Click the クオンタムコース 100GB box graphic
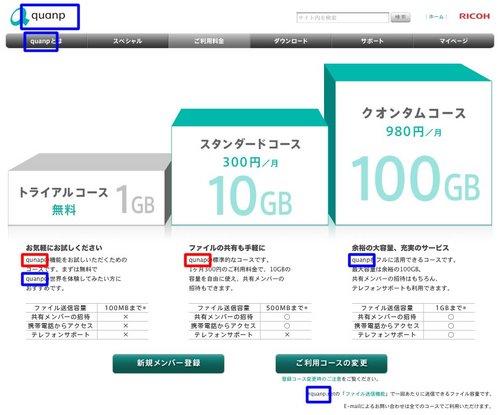500x415 pixels. [x=409, y=145]
